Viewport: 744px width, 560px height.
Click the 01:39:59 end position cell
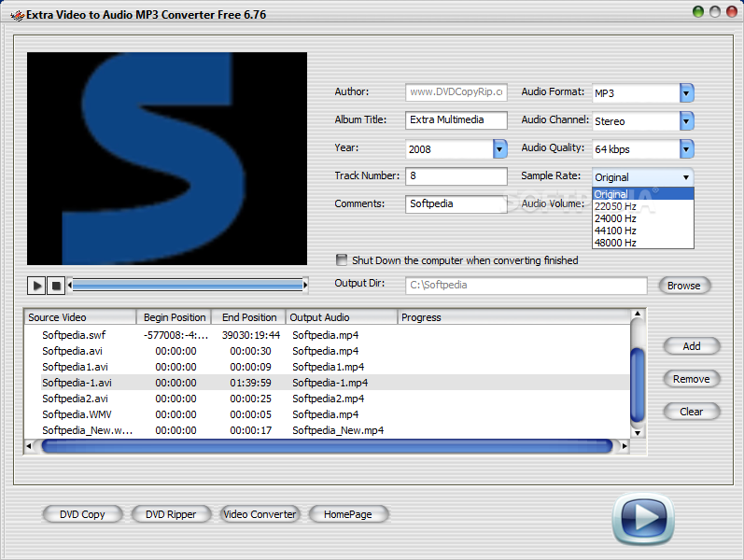click(x=250, y=383)
